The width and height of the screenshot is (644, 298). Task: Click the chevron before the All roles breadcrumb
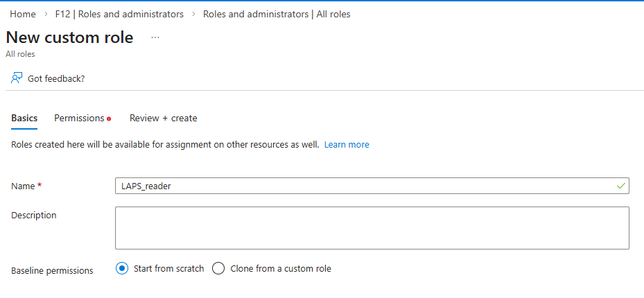tap(193, 14)
